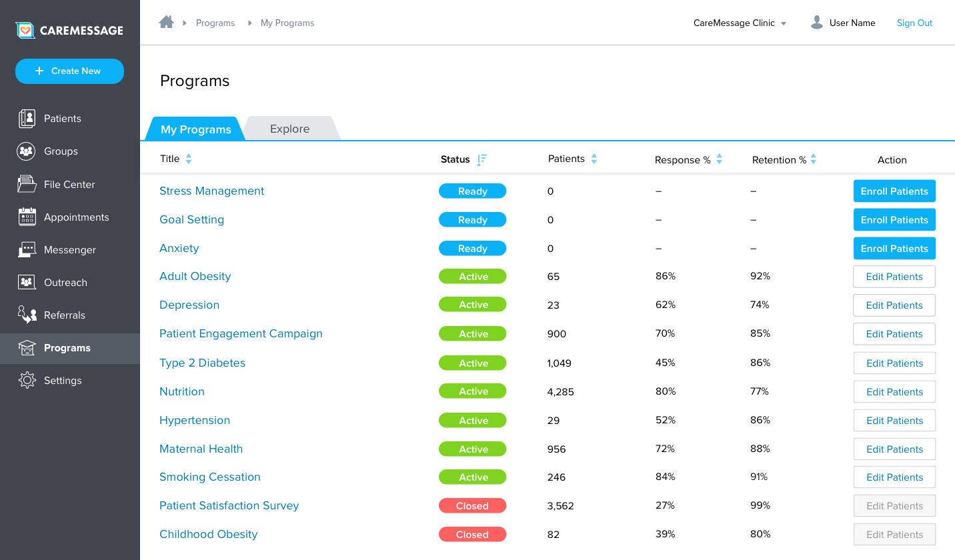Click the Programs breadcrumb link

(x=215, y=23)
